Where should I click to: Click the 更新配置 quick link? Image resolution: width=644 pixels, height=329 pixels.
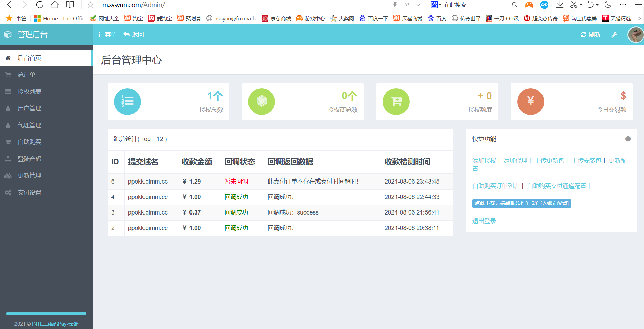coord(618,161)
